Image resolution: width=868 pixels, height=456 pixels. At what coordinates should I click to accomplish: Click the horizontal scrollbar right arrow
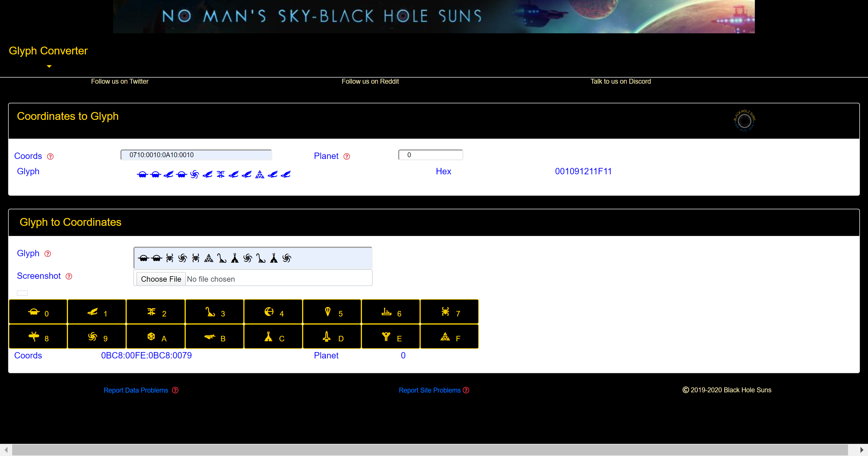point(861,450)
